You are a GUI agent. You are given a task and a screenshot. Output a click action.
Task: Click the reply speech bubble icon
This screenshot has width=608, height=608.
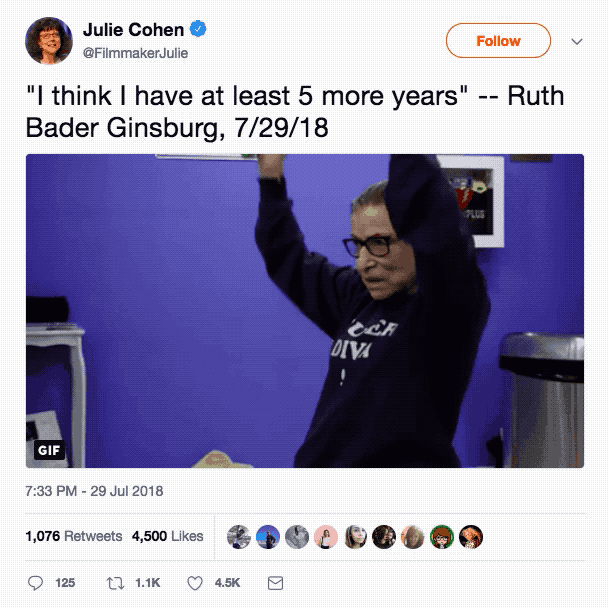(x=36, y=583)
